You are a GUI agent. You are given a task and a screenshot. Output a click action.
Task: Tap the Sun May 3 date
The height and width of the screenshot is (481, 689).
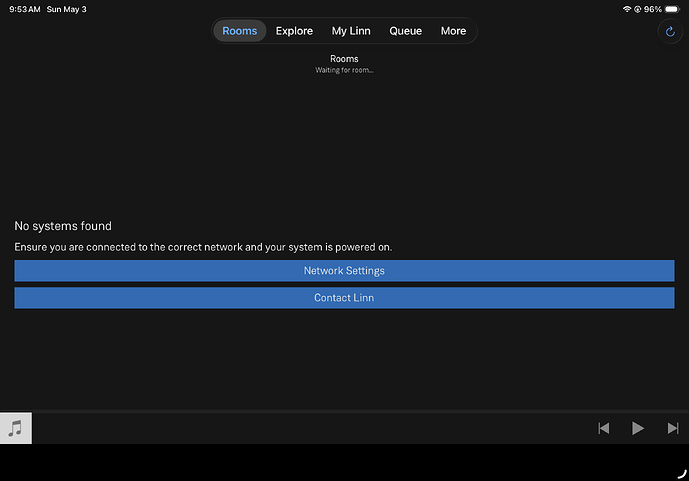66,9
